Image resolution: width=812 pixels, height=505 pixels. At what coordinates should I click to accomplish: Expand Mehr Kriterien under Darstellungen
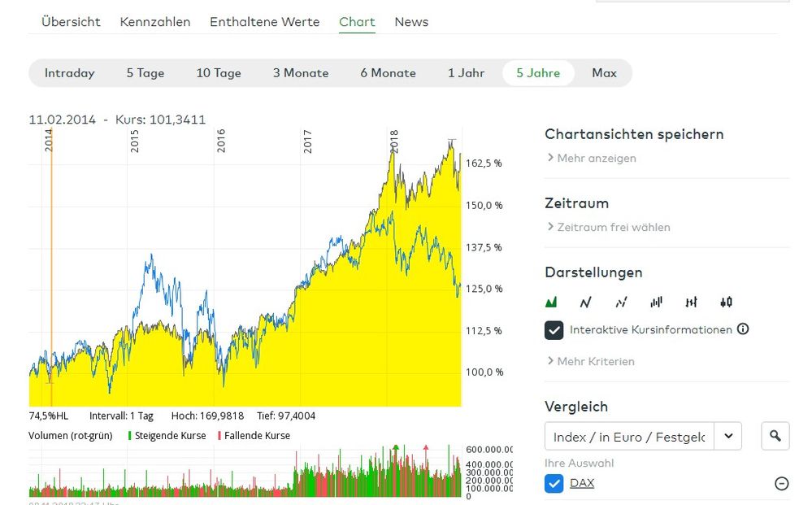point(593,361)
